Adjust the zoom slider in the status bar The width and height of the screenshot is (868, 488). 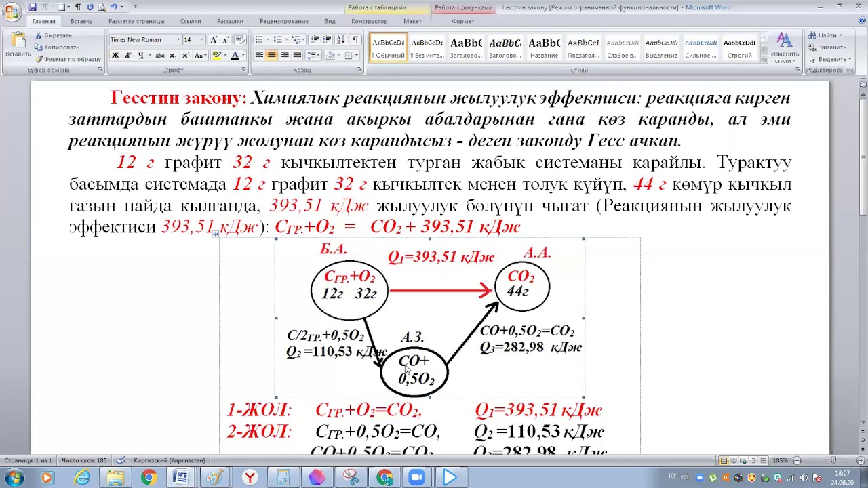coord(833,461)
